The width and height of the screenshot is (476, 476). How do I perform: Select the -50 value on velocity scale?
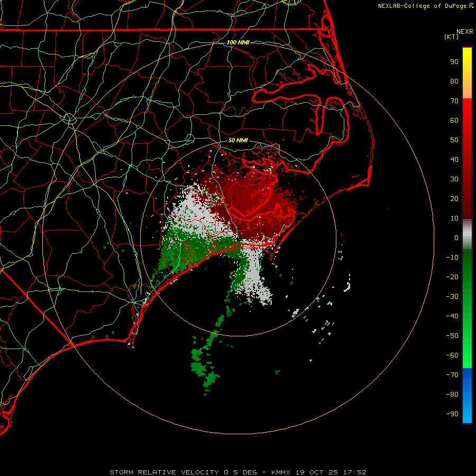[x=452, y=336]
